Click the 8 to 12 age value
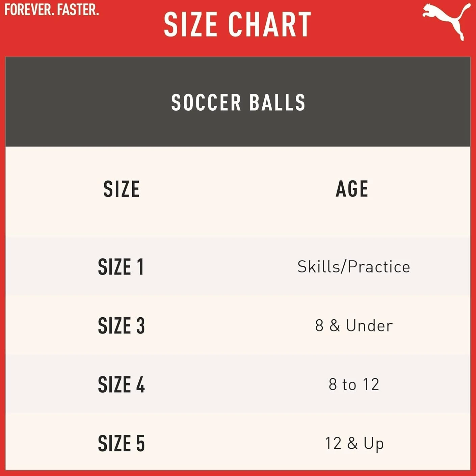The image size is (476, 476). click(354, 385)
